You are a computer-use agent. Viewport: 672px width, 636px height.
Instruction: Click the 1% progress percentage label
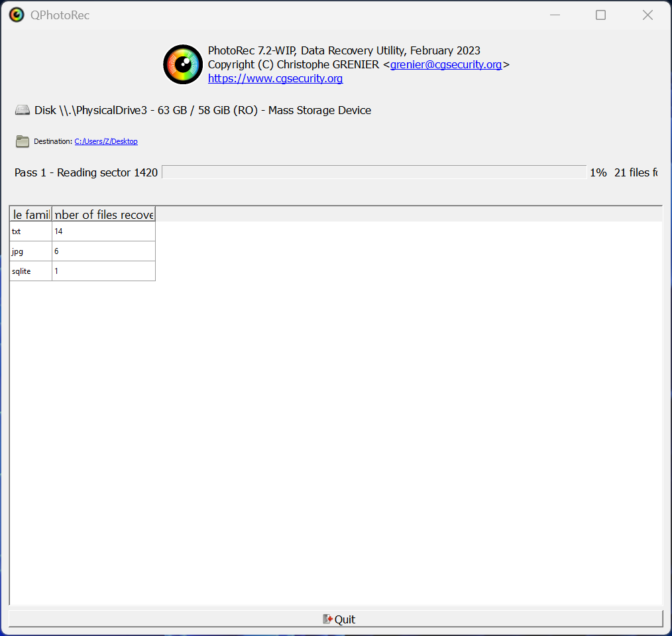click(x=598, y=172)
